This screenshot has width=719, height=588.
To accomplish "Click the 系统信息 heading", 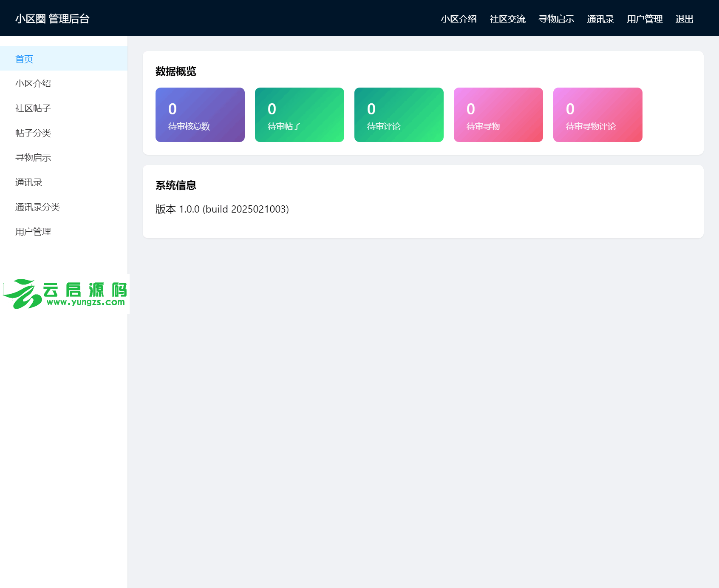I will pyautogui.click(x=176, y=185).
